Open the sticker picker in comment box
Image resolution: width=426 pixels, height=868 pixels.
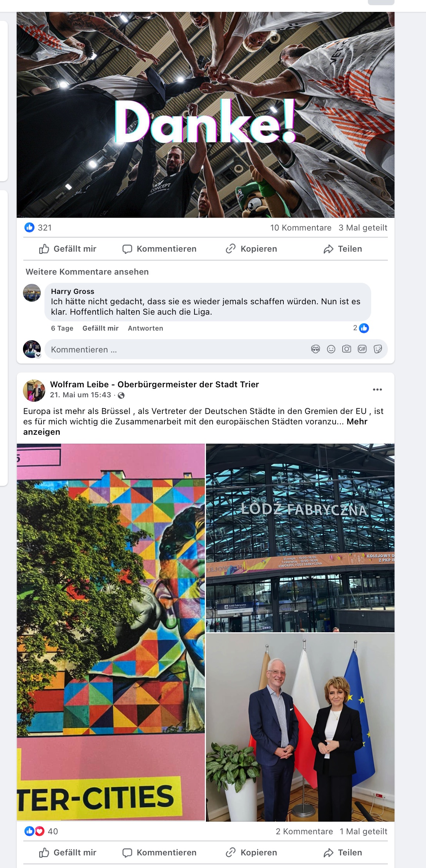pos(378,349)
